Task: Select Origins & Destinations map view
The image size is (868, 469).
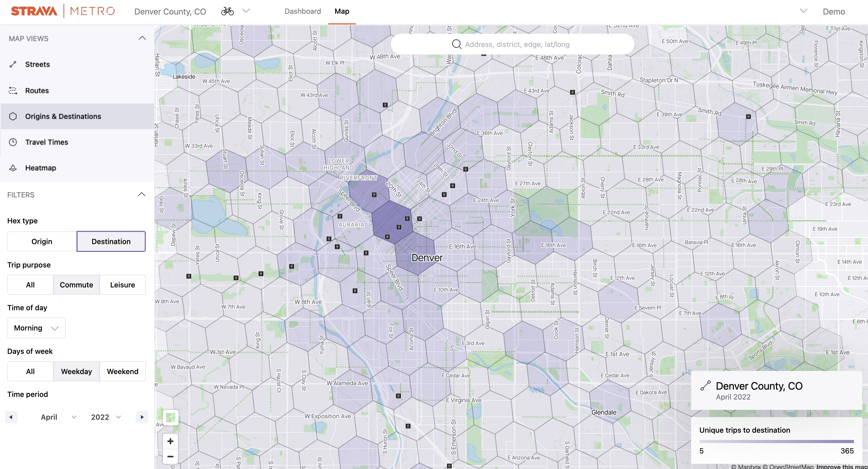Action: point(77,116)
